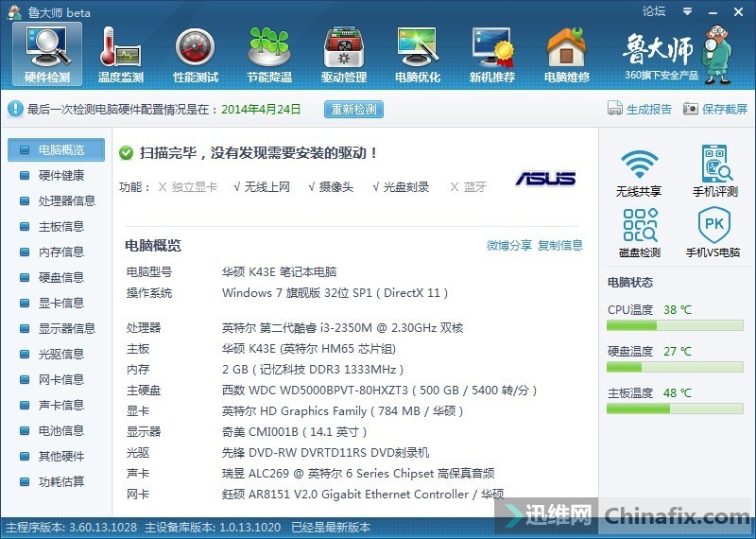Click the 奇美 CMI001B display value

coord(295,431)
